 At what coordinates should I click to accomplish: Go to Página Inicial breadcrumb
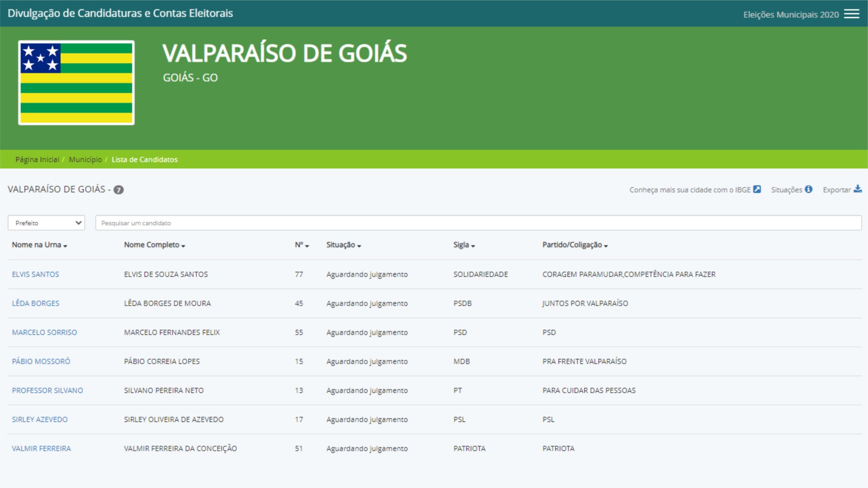(x=37, y=159)
